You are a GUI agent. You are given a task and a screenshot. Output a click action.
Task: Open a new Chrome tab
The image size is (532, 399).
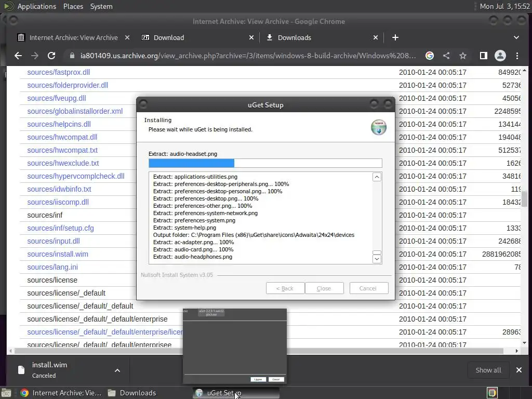(x=395, y=37)
